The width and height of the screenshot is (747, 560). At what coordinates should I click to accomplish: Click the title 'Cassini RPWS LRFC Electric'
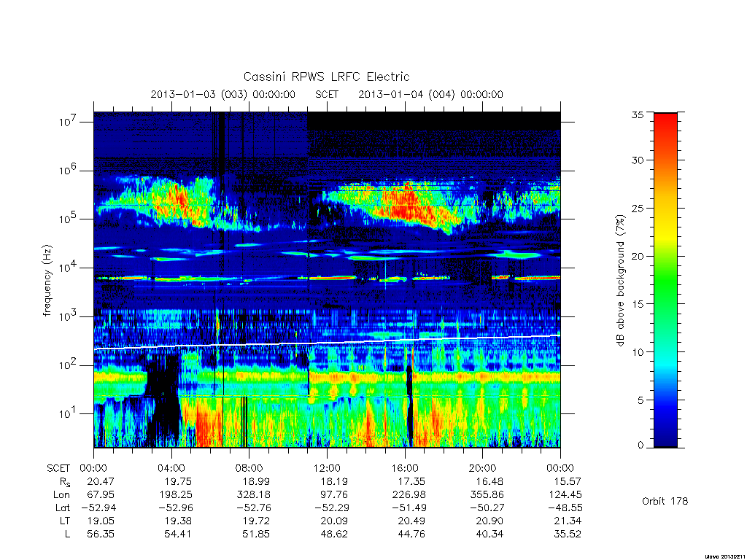tap(326, 77)
